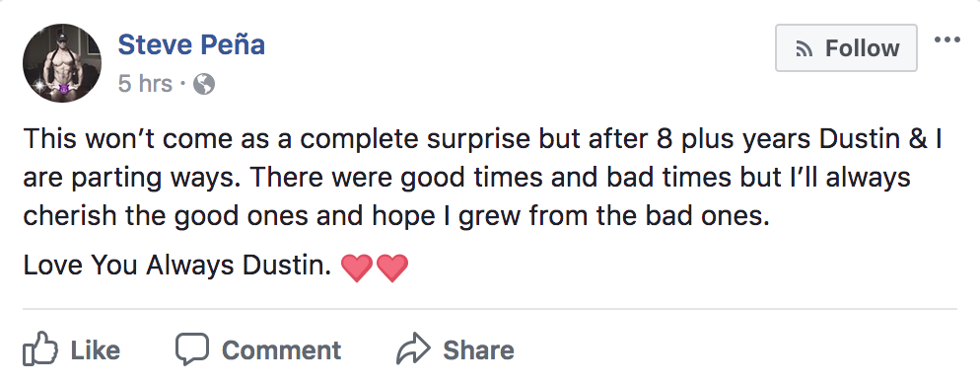Click the Share arrow icon
Screen dimensions: 980x385
[414, 349]
